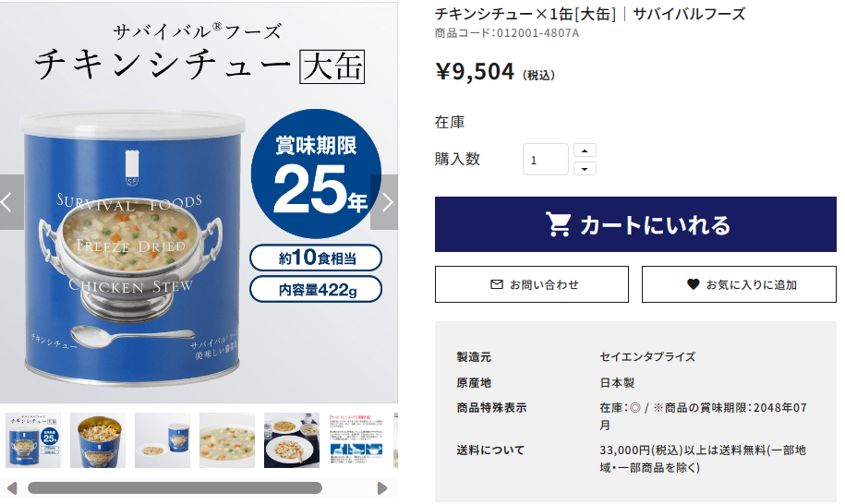Click the envelope icon for inquiry
This screenshot has width=845, height=504.
point(496,284)
